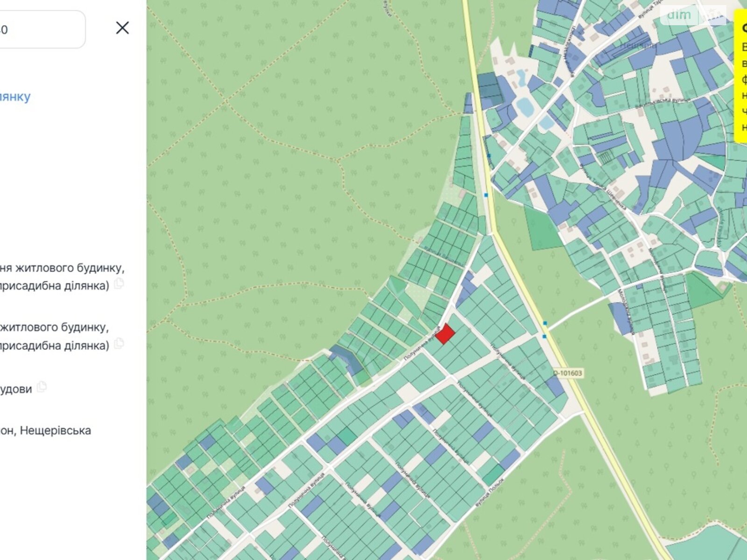Open the blue land parcel link
Screen dimensions: 747x560
pos(15,97)
